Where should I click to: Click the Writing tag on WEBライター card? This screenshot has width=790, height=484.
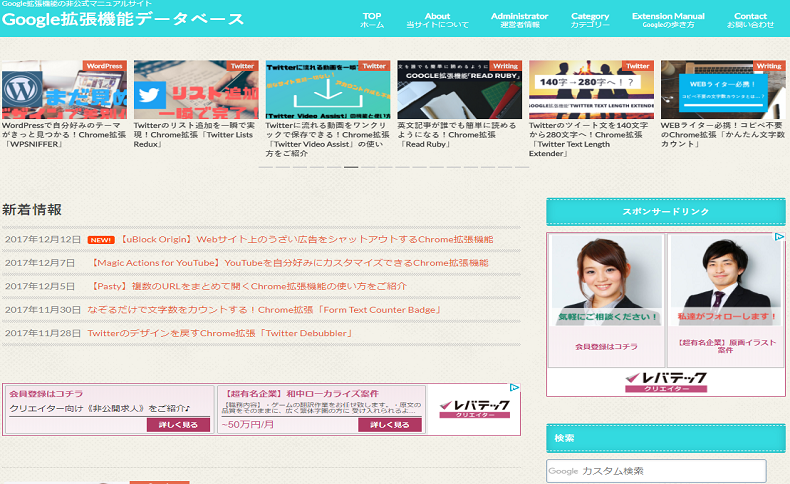click(x=769, y=66)
